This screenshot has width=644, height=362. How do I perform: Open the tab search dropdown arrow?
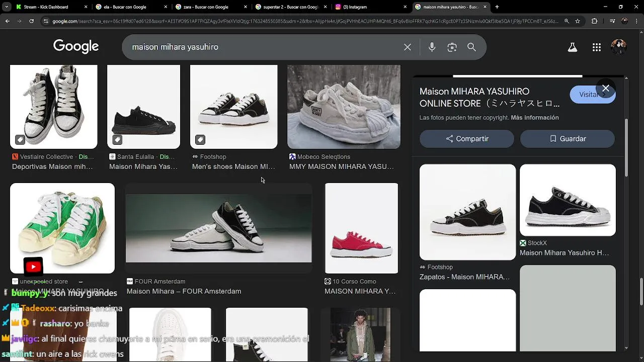[x=7, y=7]
